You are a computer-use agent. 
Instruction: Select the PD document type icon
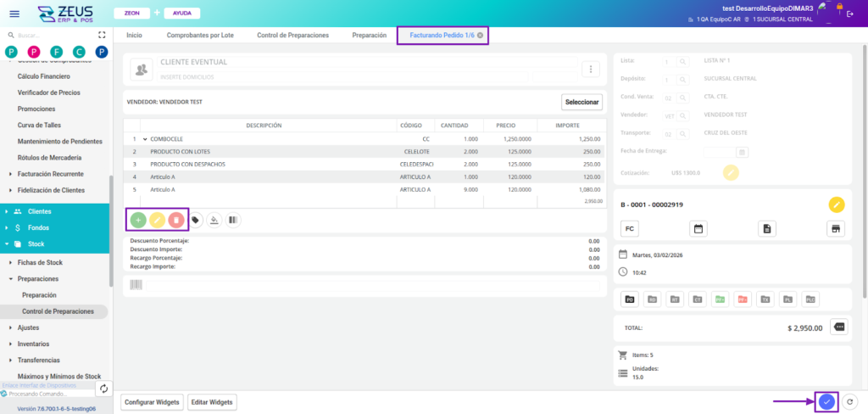pyautogui.click(x=630, y=299)
